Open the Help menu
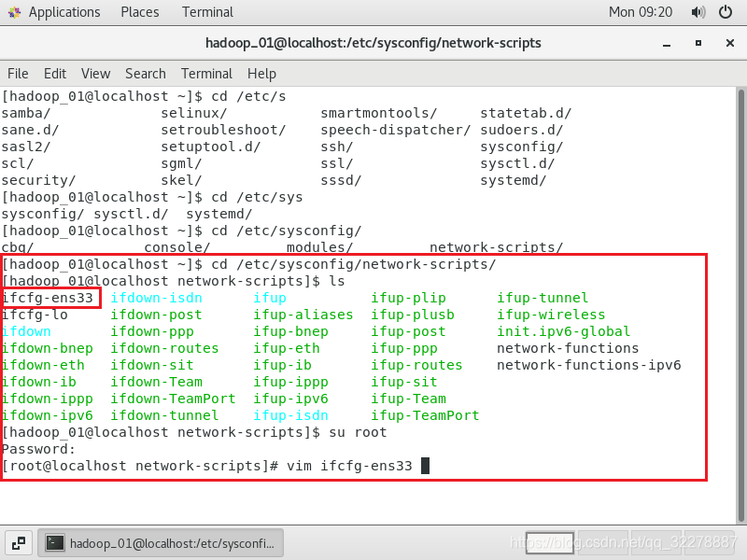This screenshot has height=560, width=747. point(261,74)
